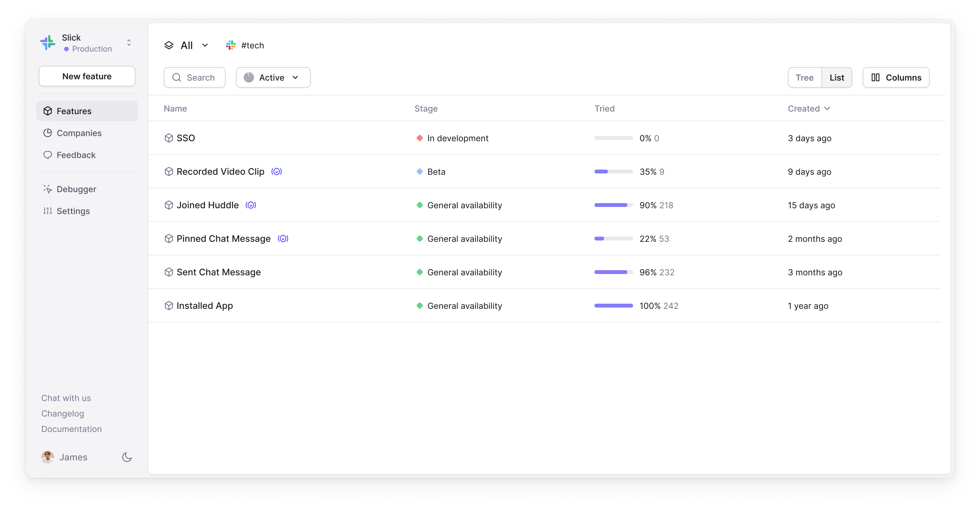
Task: Expand the Active filter dropdown
Action: (x=273, y=78)
